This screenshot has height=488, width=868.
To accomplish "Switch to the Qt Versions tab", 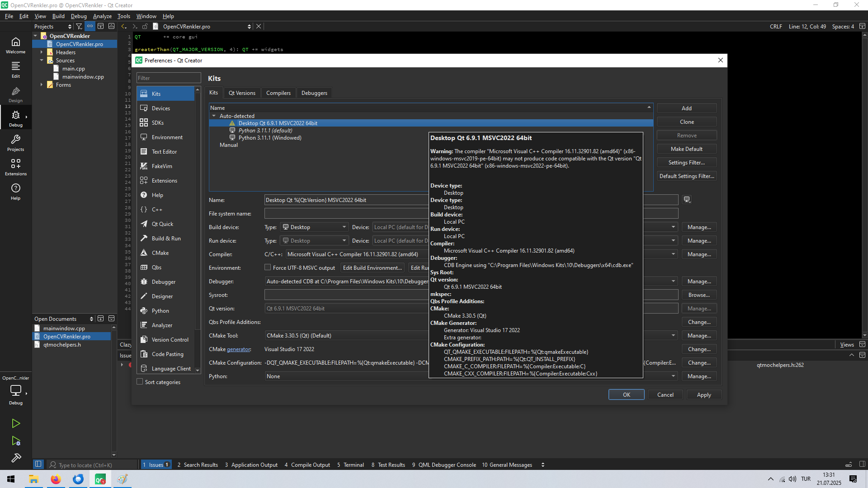I will coord(242,93).
